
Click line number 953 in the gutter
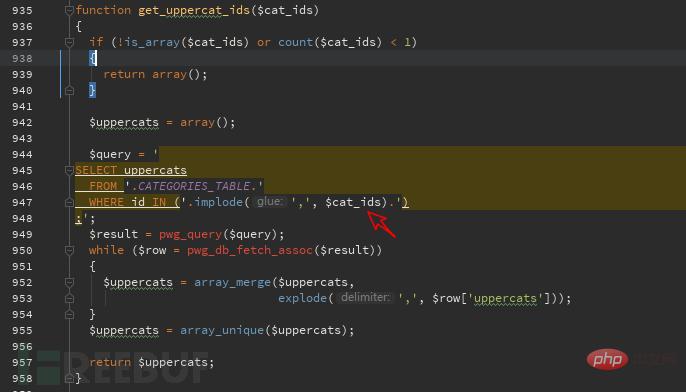22,298
